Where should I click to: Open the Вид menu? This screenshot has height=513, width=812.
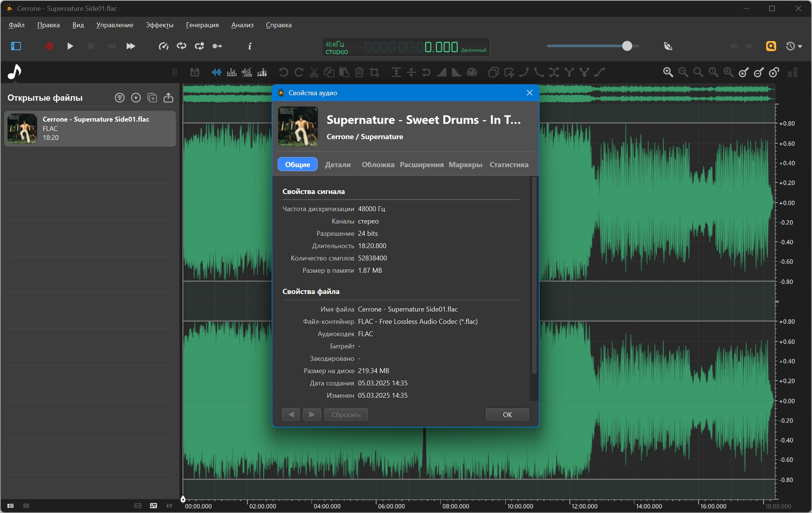[78, 25]
